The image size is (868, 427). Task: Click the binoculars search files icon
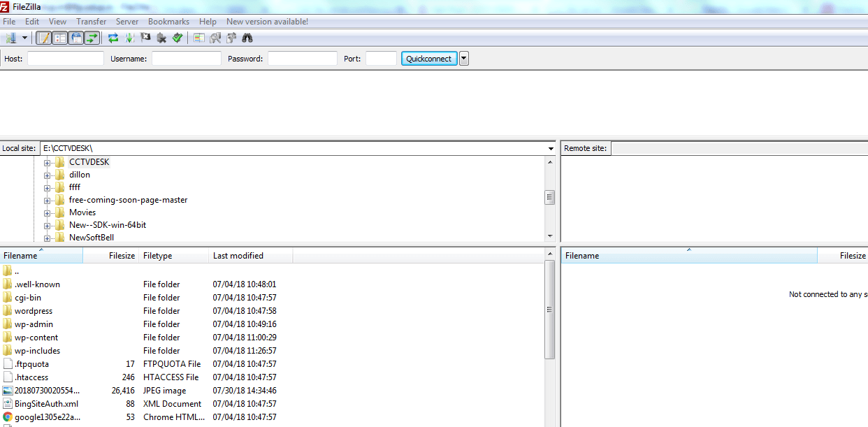pos(247,38)
